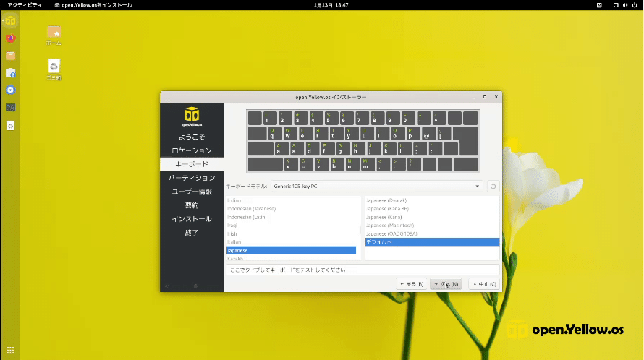644x360 pixels.
Task: Select the 要約 step in sidebar
Action: click(x=192, y=205)
